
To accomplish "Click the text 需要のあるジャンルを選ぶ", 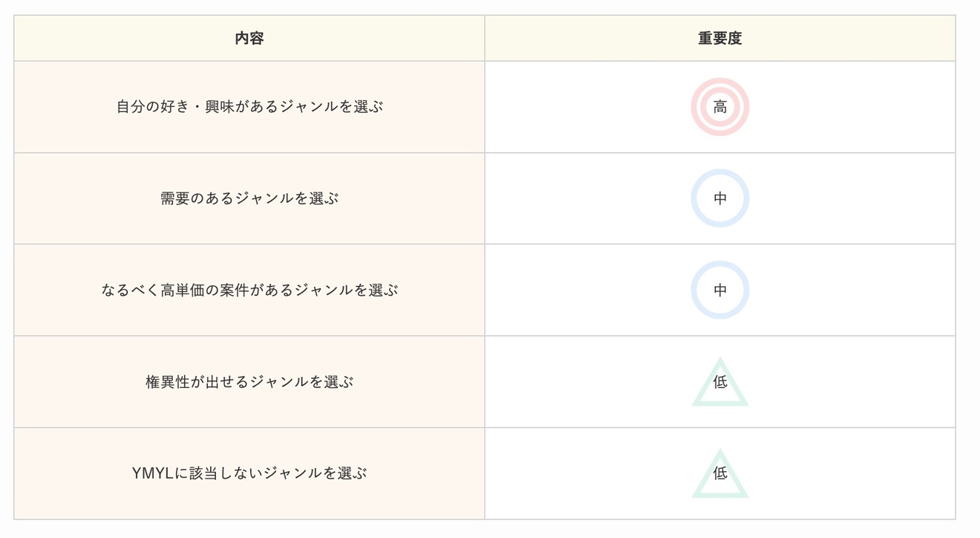I will click(x=249, y=198).
